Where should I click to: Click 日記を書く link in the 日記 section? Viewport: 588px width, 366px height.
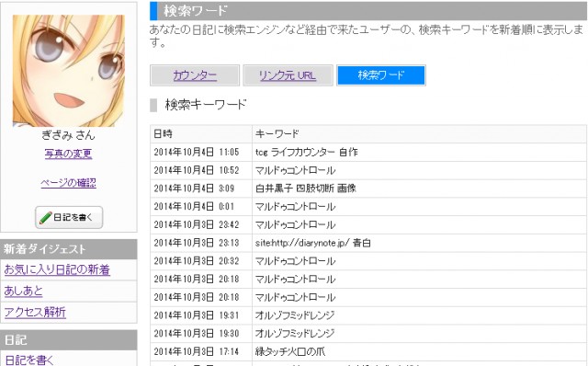28,360
